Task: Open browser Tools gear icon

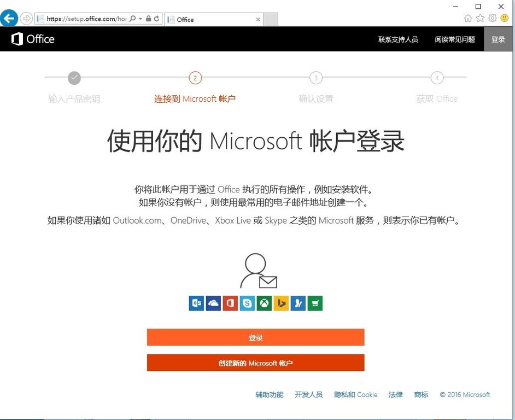Action: (x=493, y=18)
